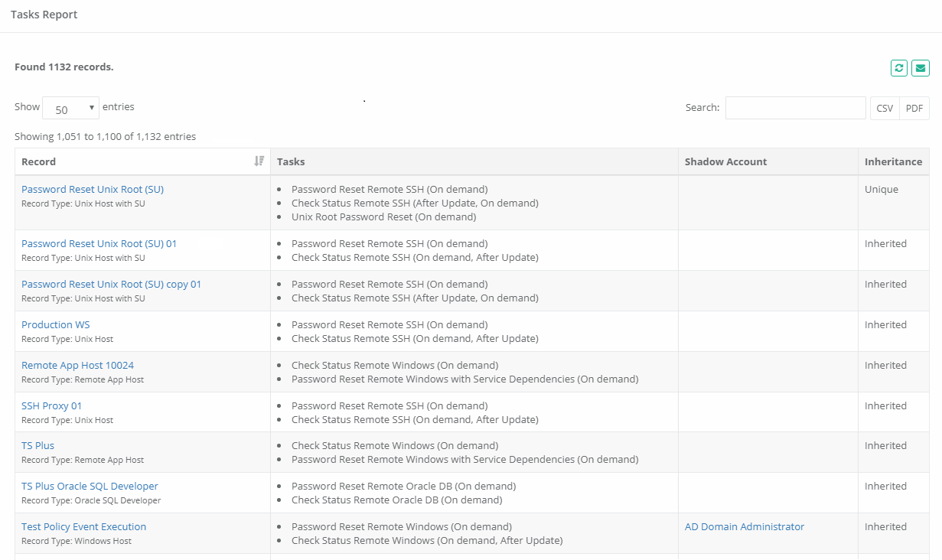
Task: Open TS Plus Oracle SQL Developer record
Action: pos(90,487)
